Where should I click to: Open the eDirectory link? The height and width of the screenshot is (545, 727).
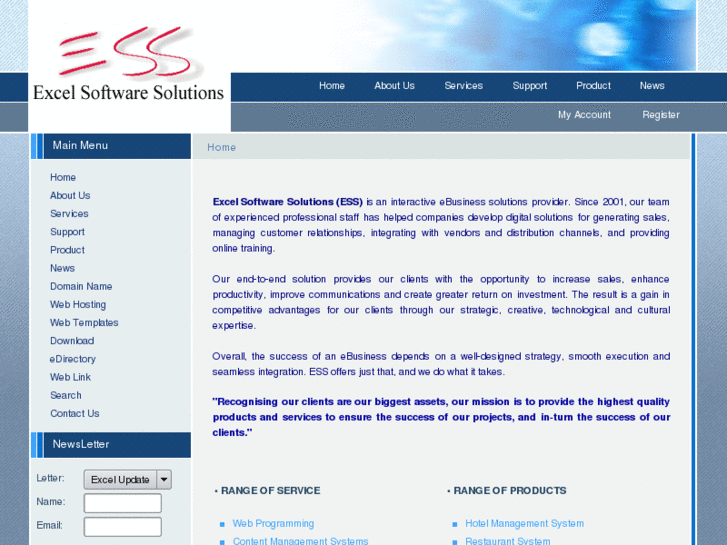click(x=72, y=359)
